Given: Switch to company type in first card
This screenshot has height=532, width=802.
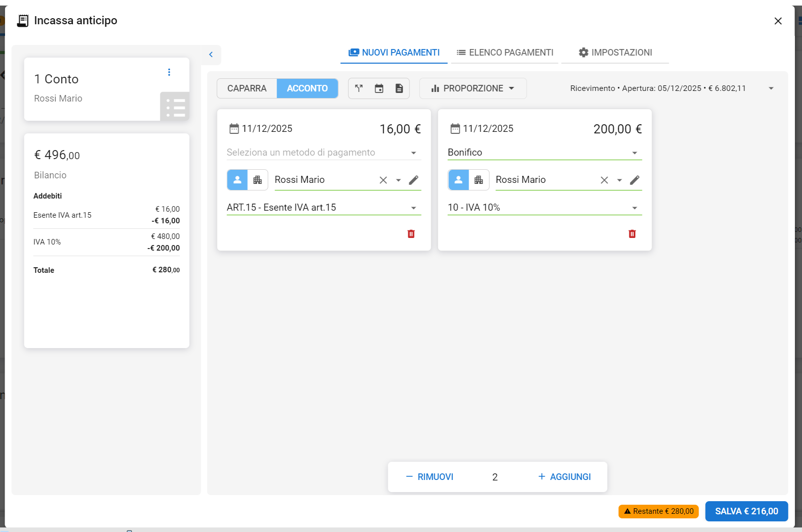Looking at the screenshot, I should [258, 180].
